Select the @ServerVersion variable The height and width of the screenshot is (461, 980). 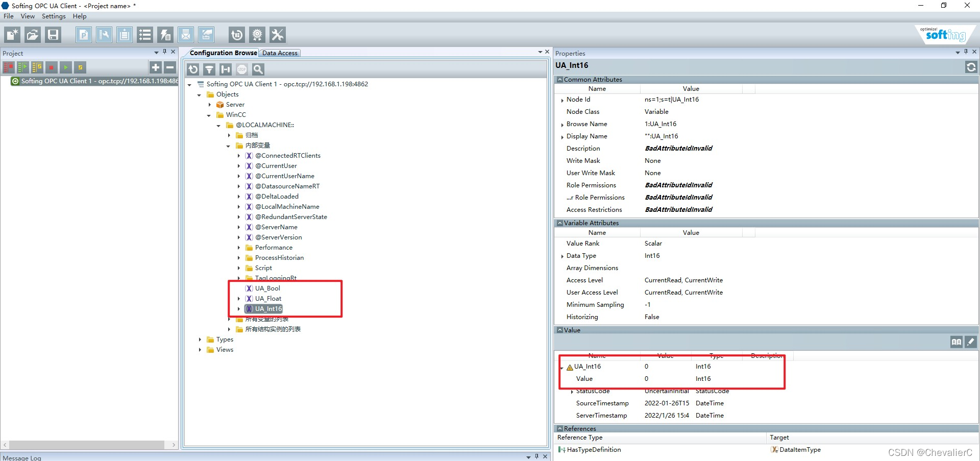[x=279, y=237]
